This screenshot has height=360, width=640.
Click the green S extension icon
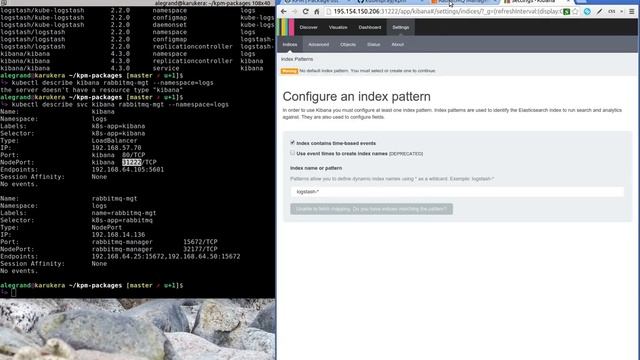click(x=567, y=11)
